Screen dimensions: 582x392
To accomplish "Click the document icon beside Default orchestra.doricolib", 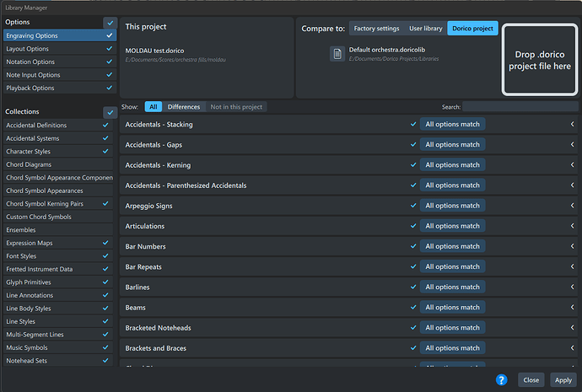I will pyautogui.click(x=337, y=54).
